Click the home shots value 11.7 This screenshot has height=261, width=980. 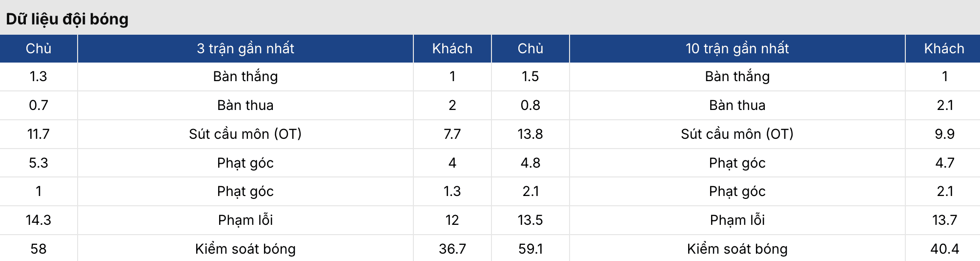39,134
